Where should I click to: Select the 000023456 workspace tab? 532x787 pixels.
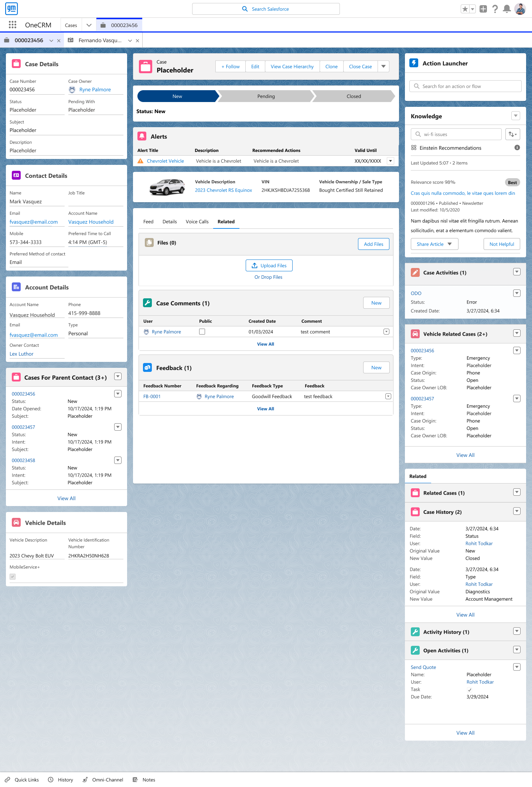tap(119, 25)
